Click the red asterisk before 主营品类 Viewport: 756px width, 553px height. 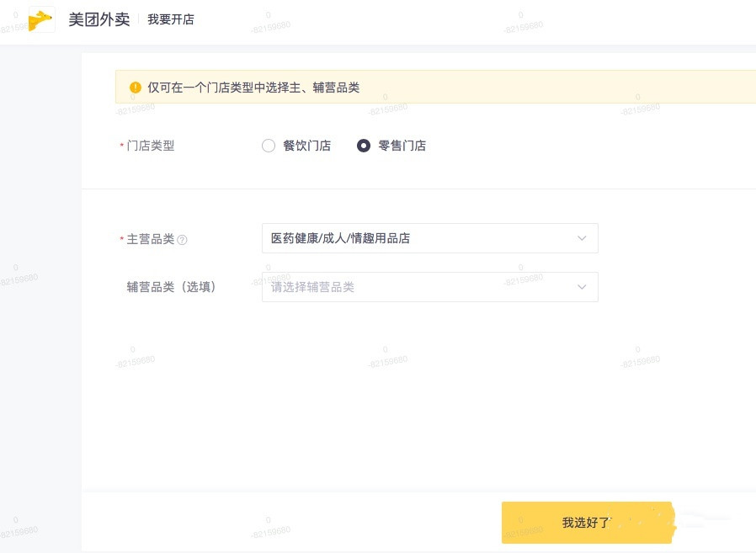click(120, 238)
